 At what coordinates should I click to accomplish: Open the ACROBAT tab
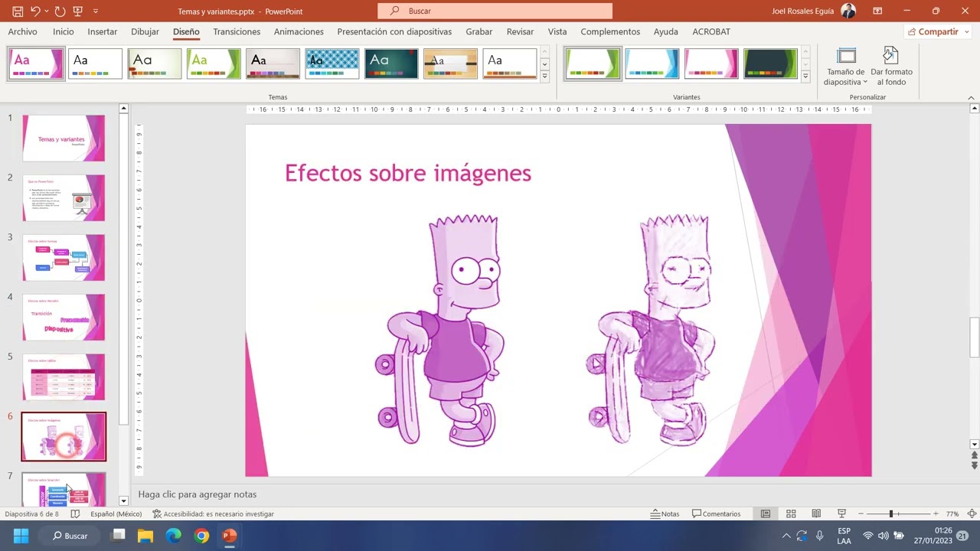tap(711, 31)
